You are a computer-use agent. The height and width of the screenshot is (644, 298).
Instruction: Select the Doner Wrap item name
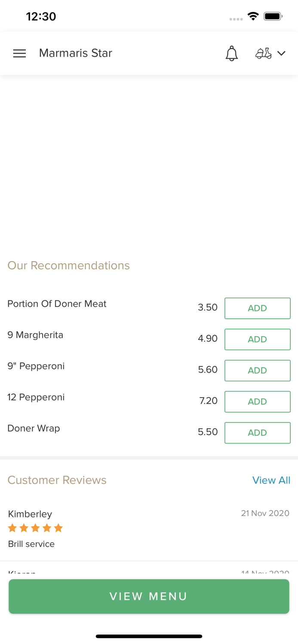point(34,428)
